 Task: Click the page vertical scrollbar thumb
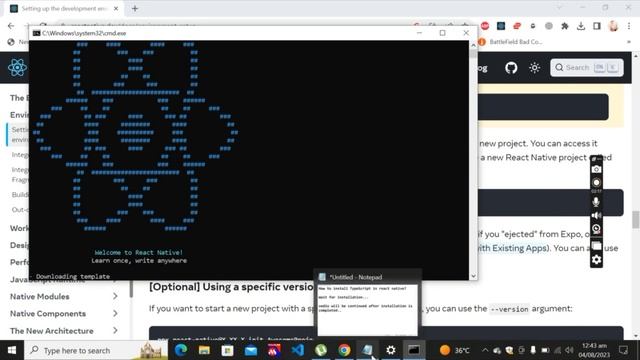[636, 220]
